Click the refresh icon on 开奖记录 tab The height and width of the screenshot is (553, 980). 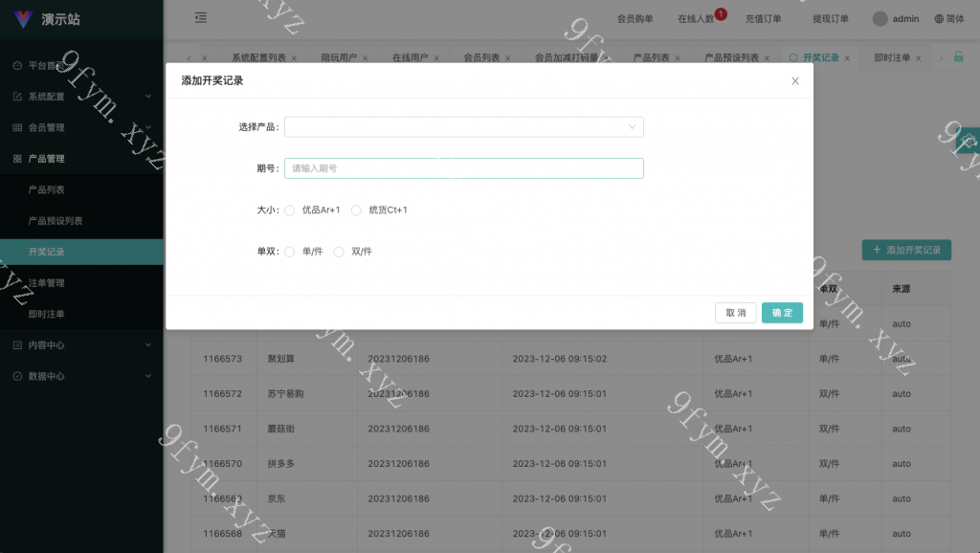pyautogui.click(x=793, y=57)
